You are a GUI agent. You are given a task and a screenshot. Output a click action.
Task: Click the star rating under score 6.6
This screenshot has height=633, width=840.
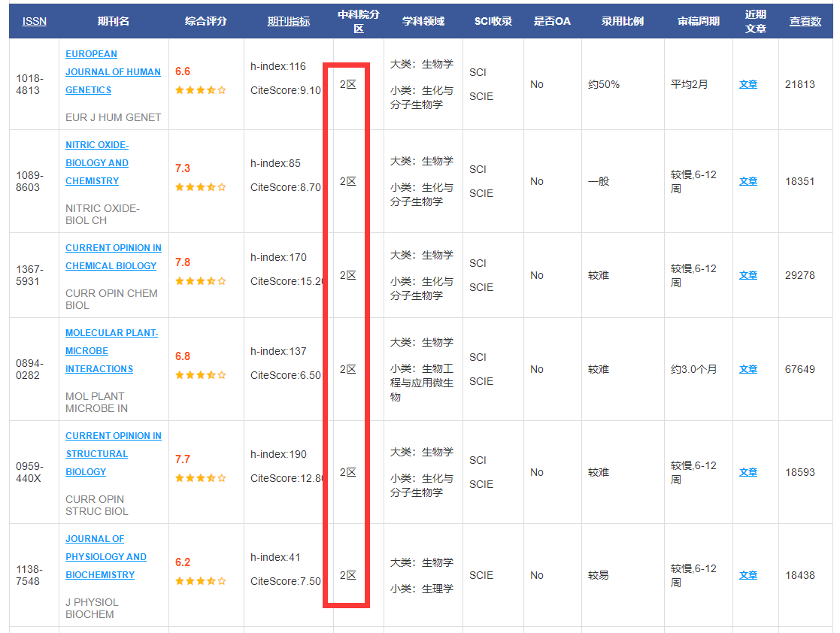click(x=200, y=90)
